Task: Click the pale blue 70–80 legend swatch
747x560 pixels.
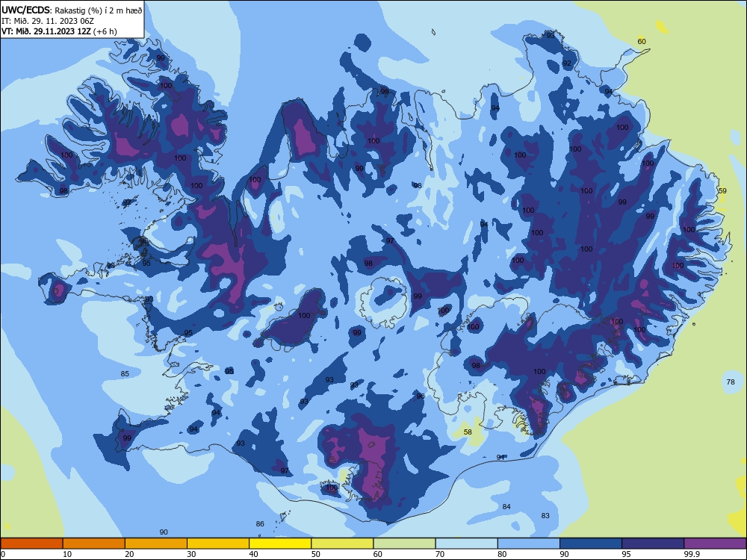Action: [x=466, y=544]
